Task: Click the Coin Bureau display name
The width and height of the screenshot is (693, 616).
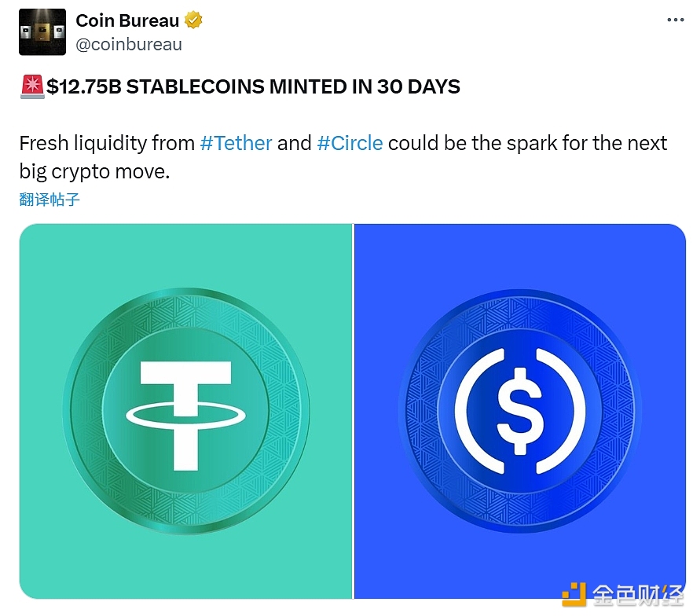Action: [x=127, y=20]
